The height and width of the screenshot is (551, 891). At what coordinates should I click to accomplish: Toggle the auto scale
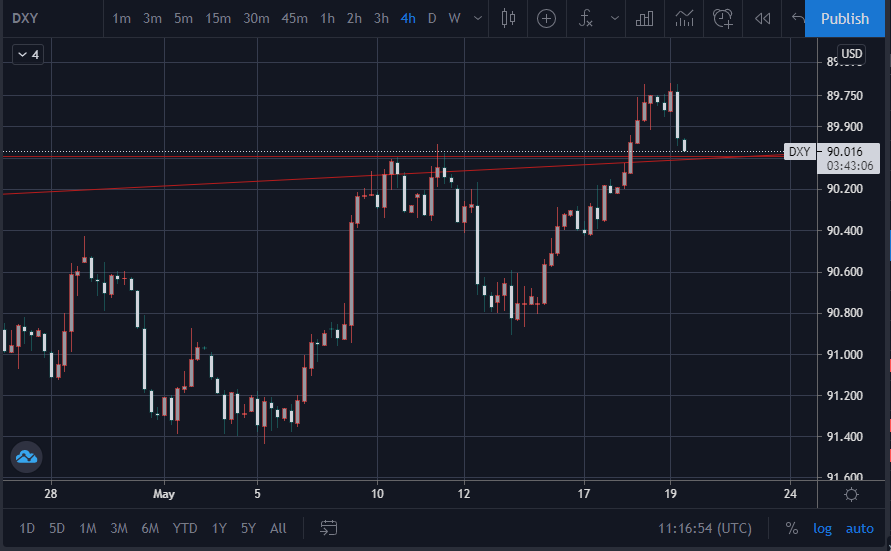(x=859, y=528)
